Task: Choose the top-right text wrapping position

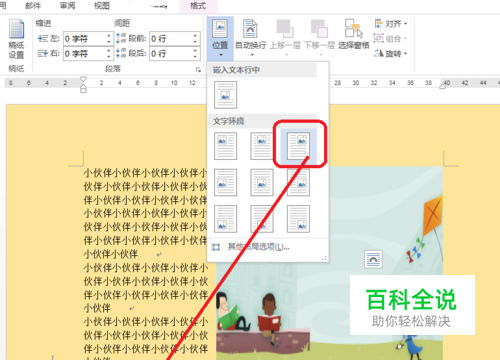Action: (x=298, y=146)
